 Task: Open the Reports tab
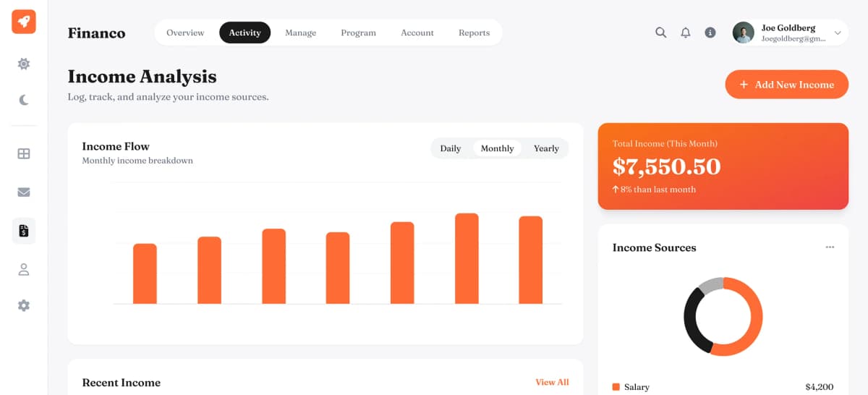coord(474,33)
